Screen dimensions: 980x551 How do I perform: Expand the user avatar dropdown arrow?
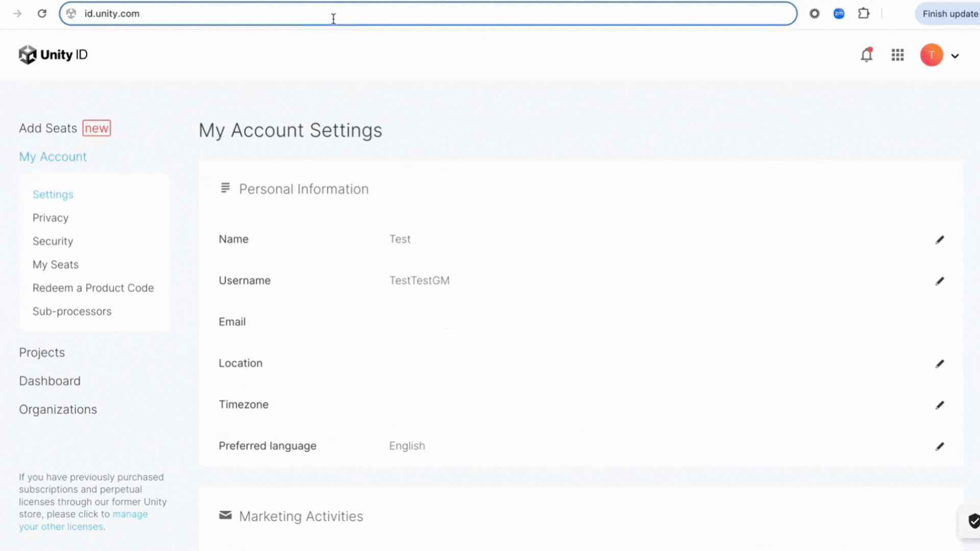pyautogui.click(x=955, y=56)
